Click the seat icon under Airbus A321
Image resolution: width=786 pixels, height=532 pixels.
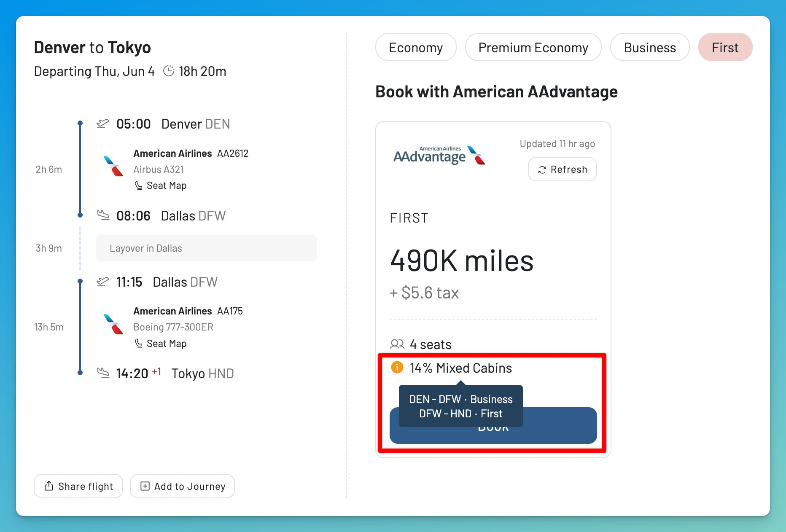tap(138, 185)
